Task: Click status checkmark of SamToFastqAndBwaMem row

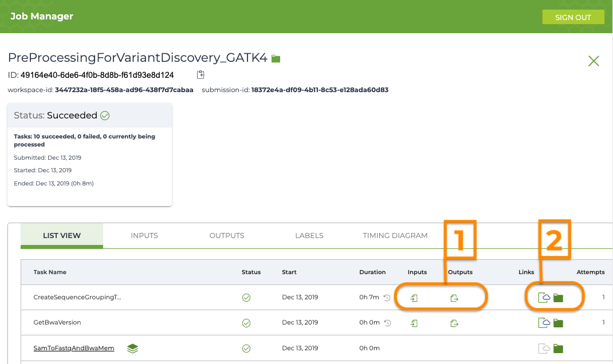Action: (246, 349)
